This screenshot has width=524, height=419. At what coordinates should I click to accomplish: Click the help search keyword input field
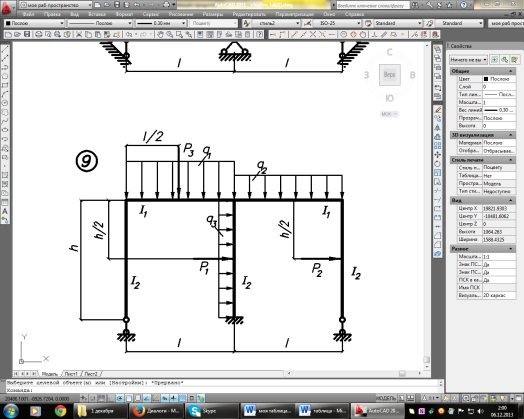tap(373, 5)
